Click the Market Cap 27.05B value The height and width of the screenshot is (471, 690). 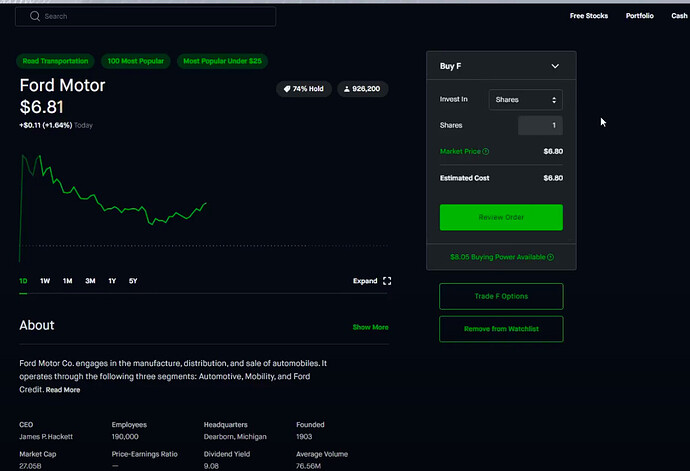30,466
